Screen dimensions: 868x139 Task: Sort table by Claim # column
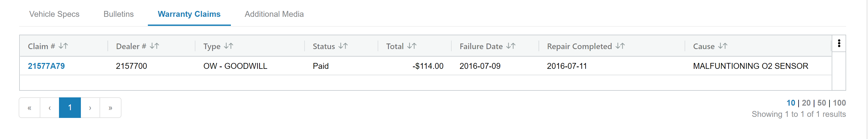click(x=63, y=46)
